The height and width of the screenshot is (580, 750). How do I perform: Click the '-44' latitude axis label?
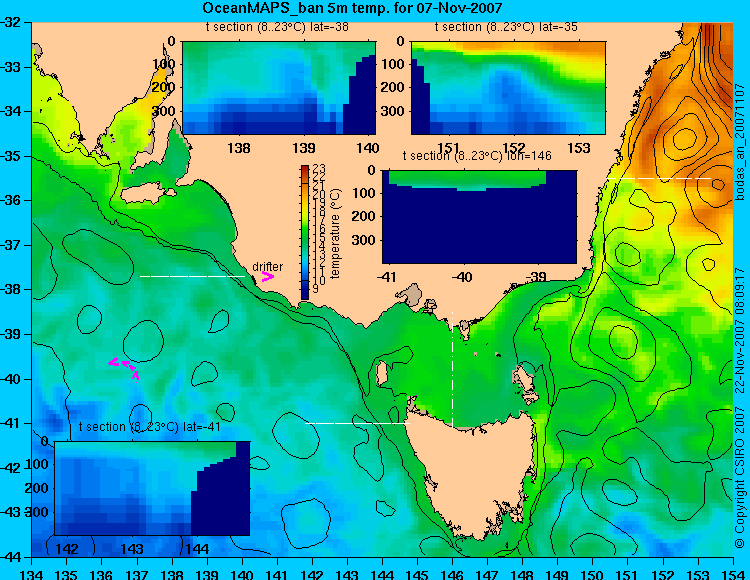click(x=10, y=557)
